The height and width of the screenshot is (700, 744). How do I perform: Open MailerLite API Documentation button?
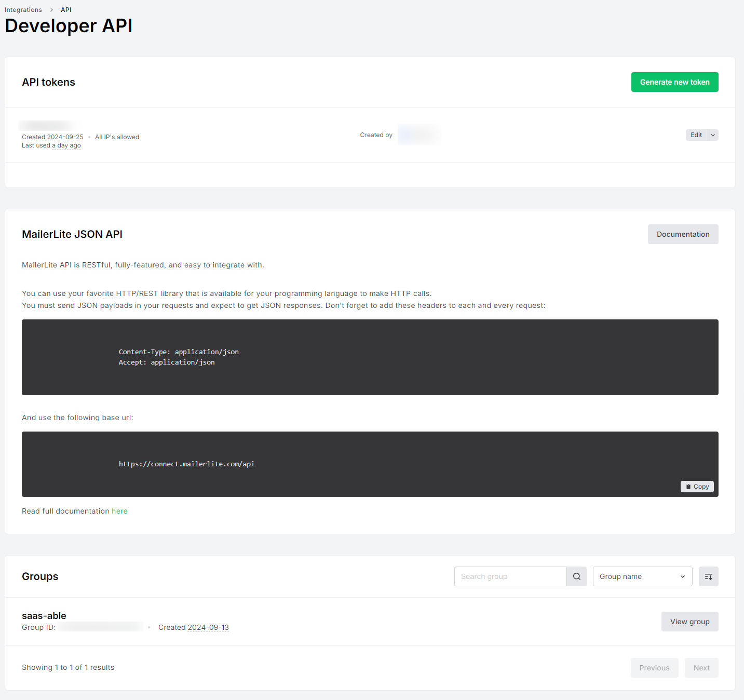pyautogui.click(x=683, y=234)
